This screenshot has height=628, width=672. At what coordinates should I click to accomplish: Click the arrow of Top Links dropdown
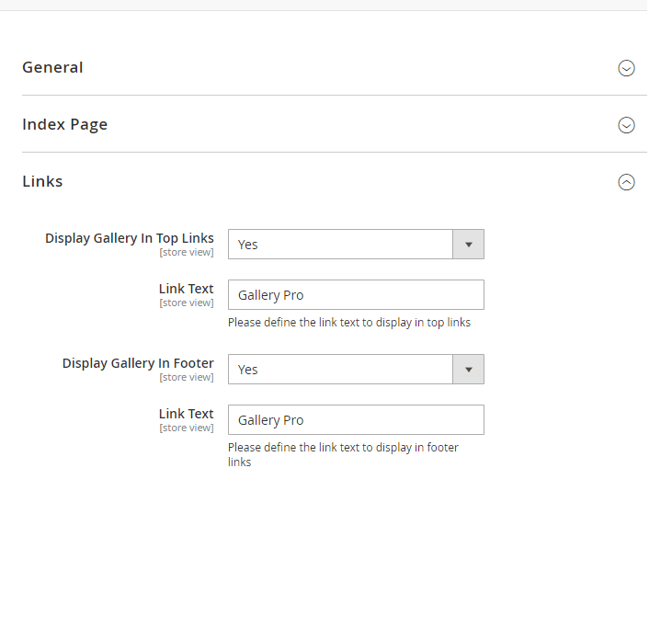[469, 245]
